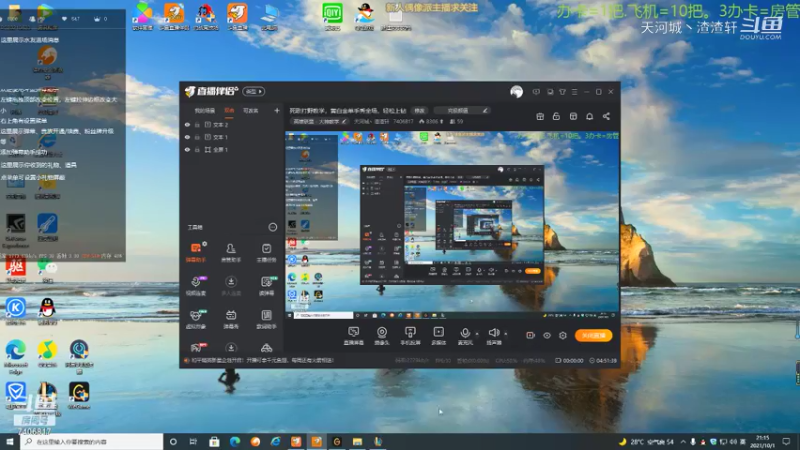
Task: Toggle the preview eye icon in bottom bar
Action: pyautogui.click(x=546, y=335)
